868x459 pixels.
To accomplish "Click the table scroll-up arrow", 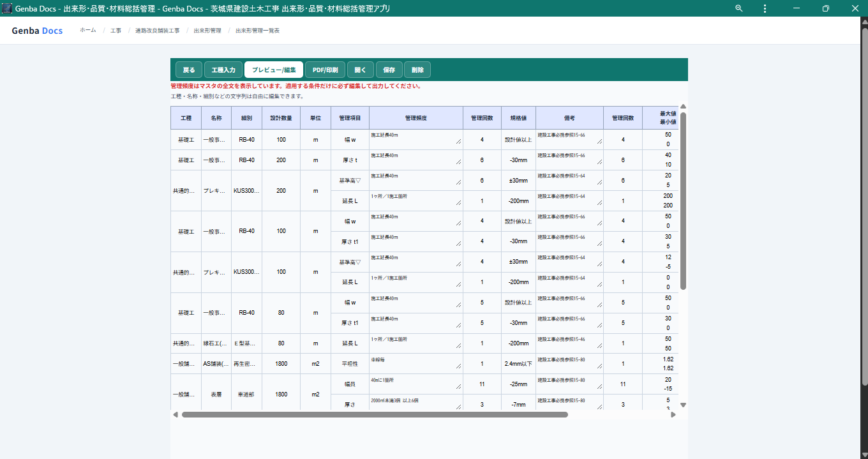I will click(x=683, y=107).
